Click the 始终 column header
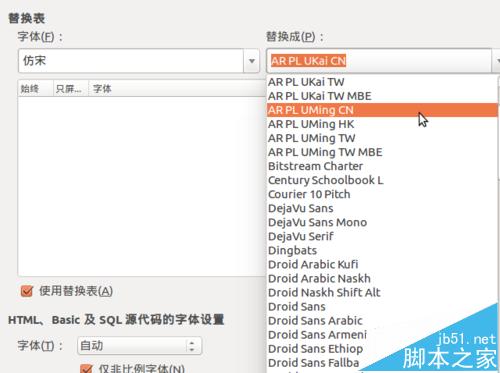The image size is (500, 373). (35, 89)
